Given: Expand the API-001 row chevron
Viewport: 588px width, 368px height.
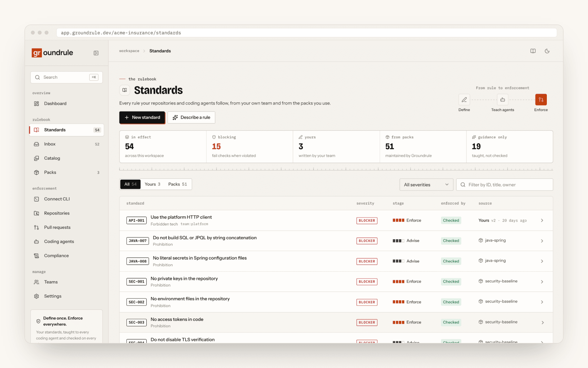Looking at the screenshot, I should [x=542, y=220].
